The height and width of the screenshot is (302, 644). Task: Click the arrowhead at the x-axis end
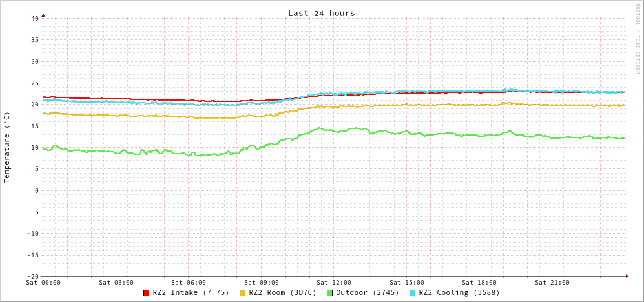(x=627, y=276)
